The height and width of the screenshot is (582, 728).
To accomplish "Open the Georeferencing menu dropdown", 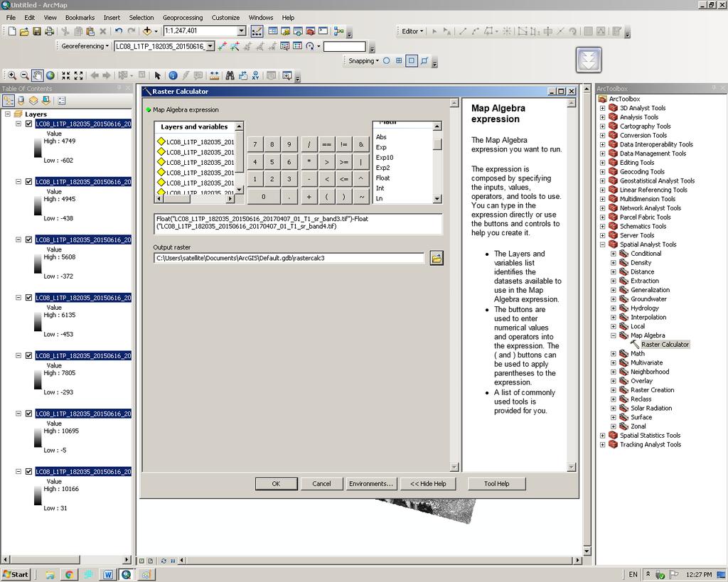I will [85, 46].
